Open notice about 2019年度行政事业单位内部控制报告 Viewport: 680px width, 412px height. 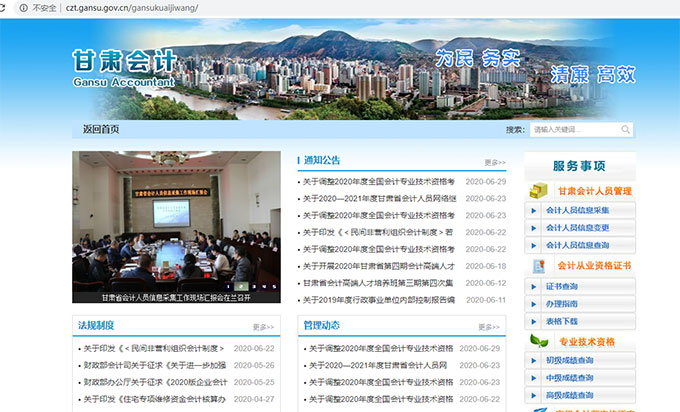pos(381,300)
